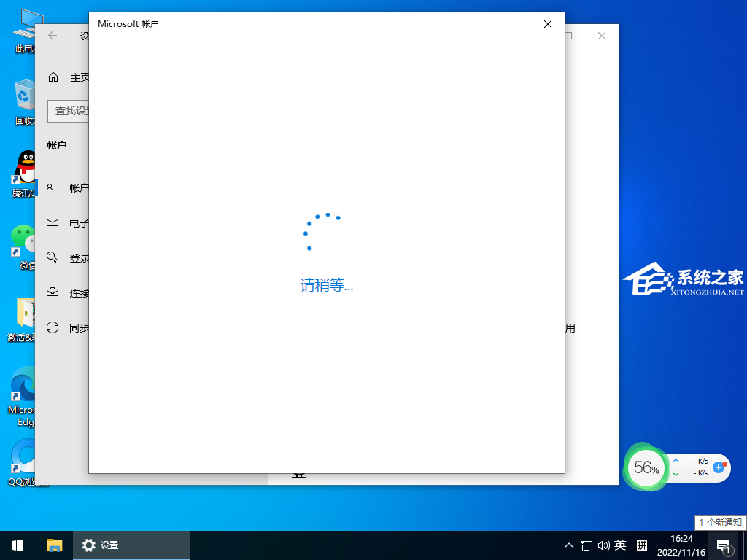Open the 激活&驱动 folder on desktop

[24, 312]
